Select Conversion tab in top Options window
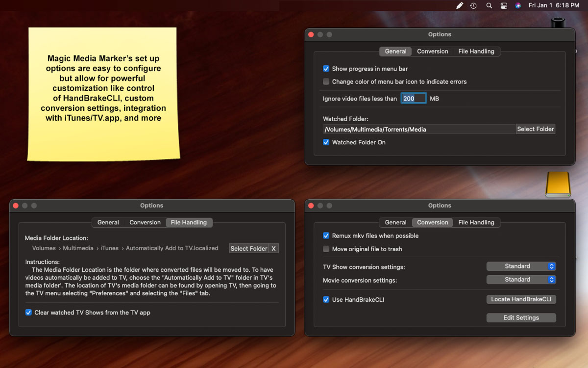 433,51
